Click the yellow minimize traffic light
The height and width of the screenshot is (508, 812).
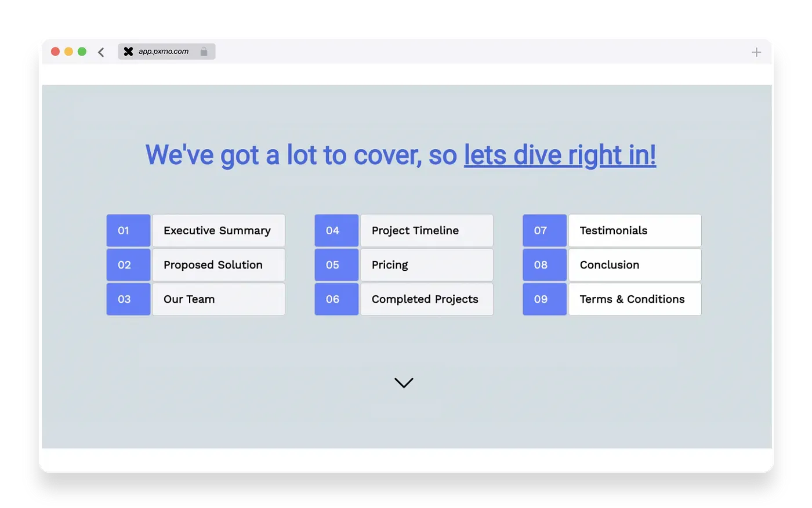(x=68, y=51)
